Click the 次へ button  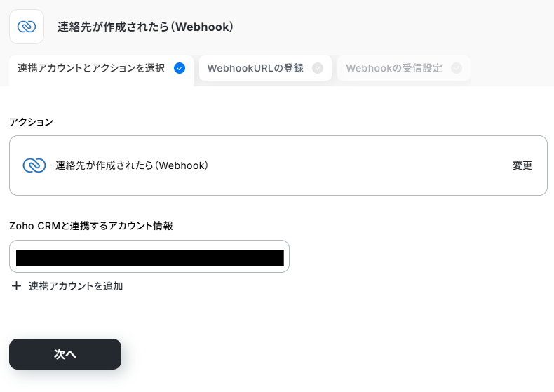click(65, 354)
